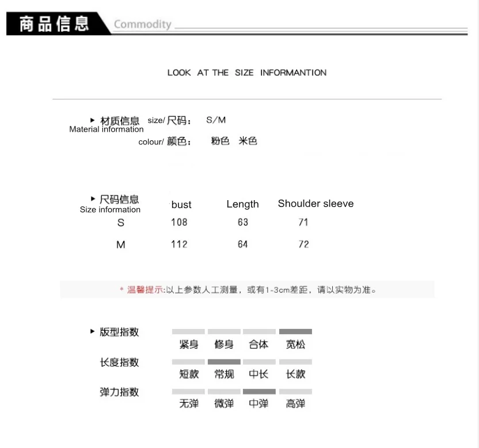The height and width of the screenshot is (448, 479).
Task: Click the shoulder sleeve value 72
Action: (303, 244)
